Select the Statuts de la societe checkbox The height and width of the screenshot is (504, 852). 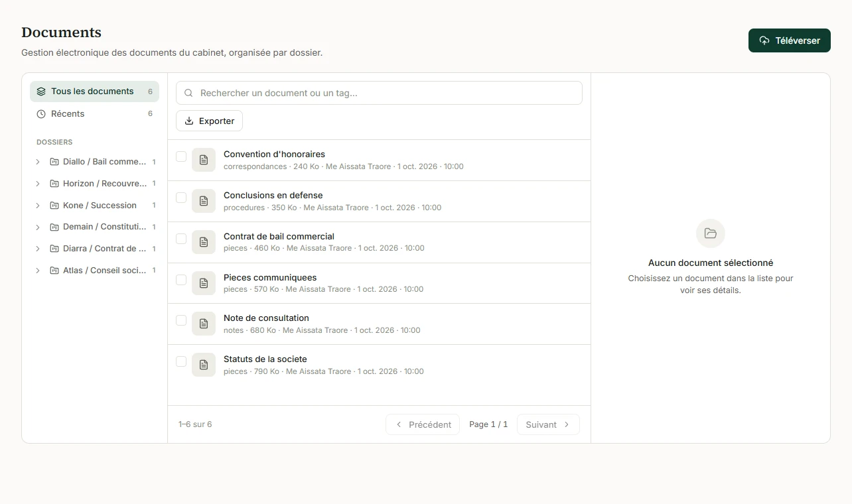[181, 361]
